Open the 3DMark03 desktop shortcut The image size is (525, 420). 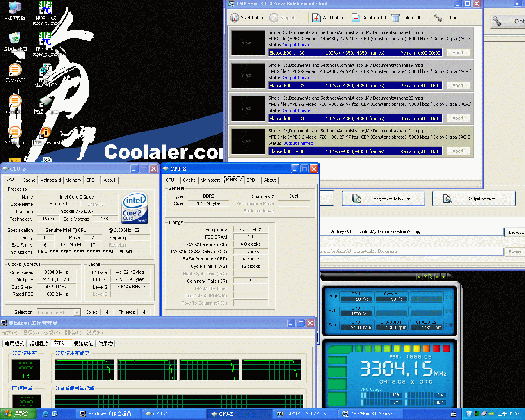click(x=15, y=73)
